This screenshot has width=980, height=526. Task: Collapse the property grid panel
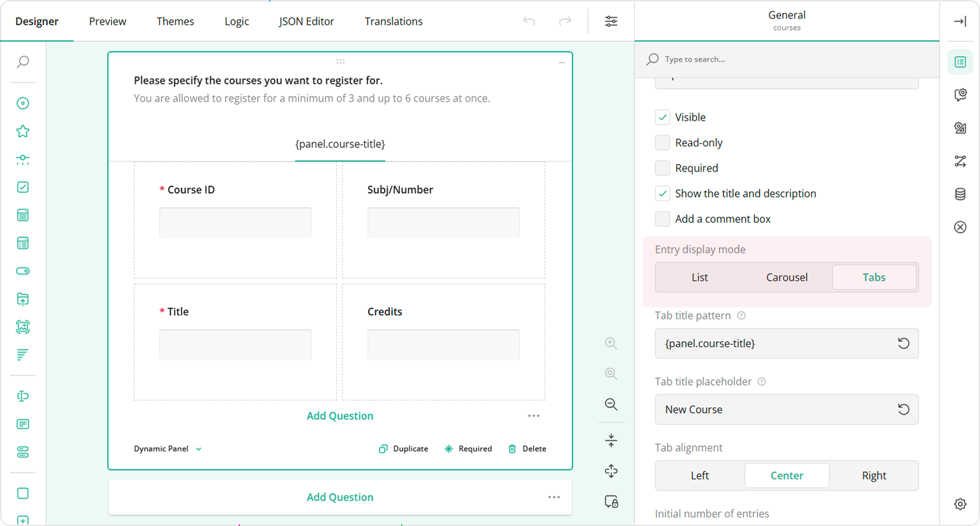[960, 21]
